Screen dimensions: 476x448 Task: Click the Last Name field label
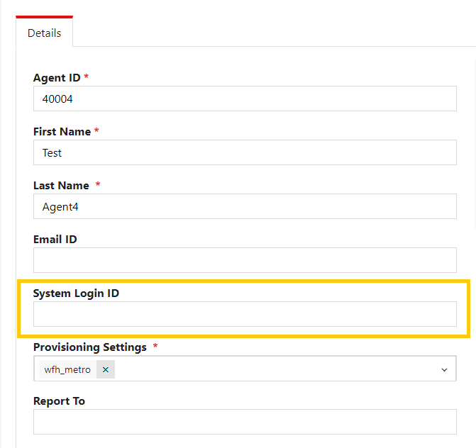pos(61,185)
